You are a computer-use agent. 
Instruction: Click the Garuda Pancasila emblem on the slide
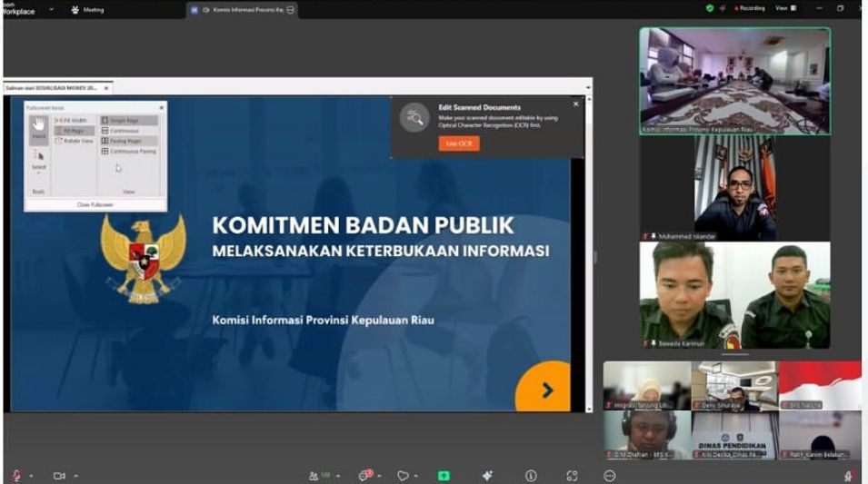pyautogui.click(x=143, y=259)
